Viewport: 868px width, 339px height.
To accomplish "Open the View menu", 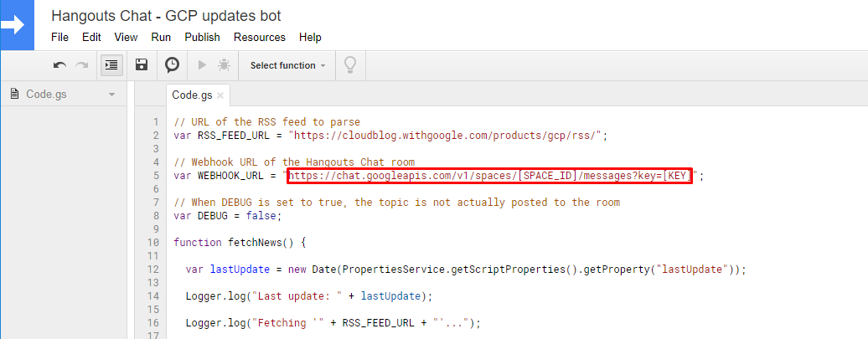I will 126,37.
